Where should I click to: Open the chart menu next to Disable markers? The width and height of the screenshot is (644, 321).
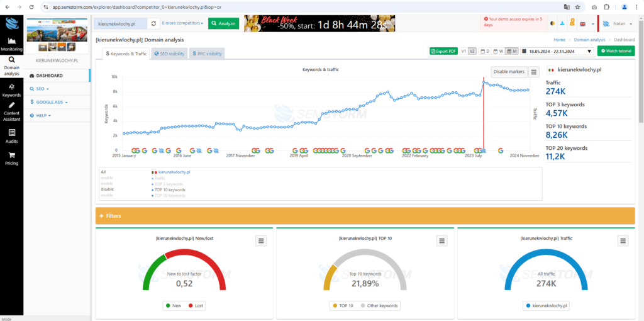533,72
